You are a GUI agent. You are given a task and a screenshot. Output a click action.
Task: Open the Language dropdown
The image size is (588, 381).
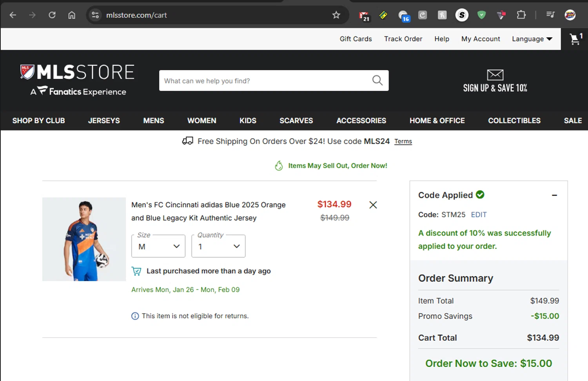[x=532, y=39]
